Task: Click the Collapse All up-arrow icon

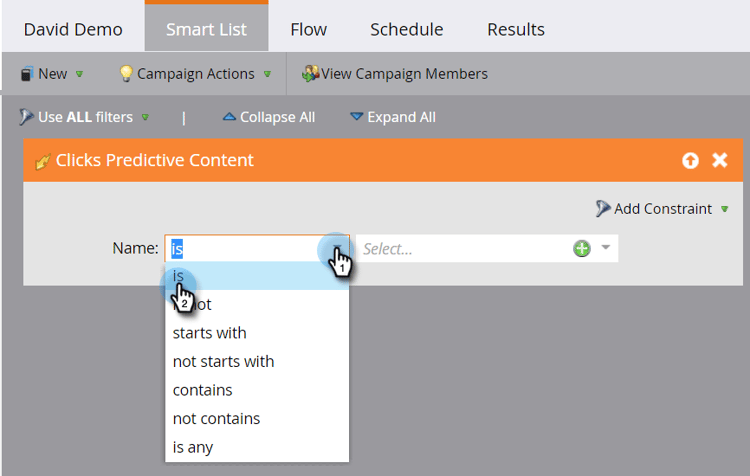Action: (229, 117)
